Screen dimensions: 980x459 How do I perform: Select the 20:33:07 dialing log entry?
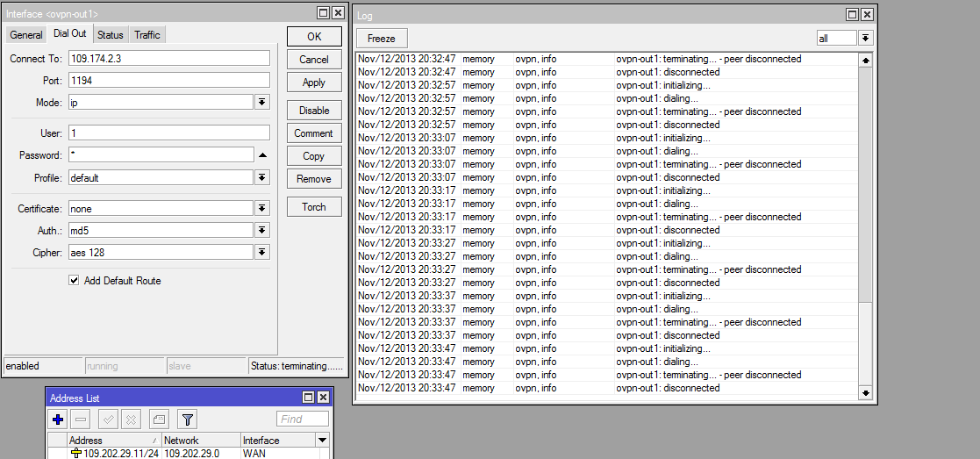(x=607, y=151)
